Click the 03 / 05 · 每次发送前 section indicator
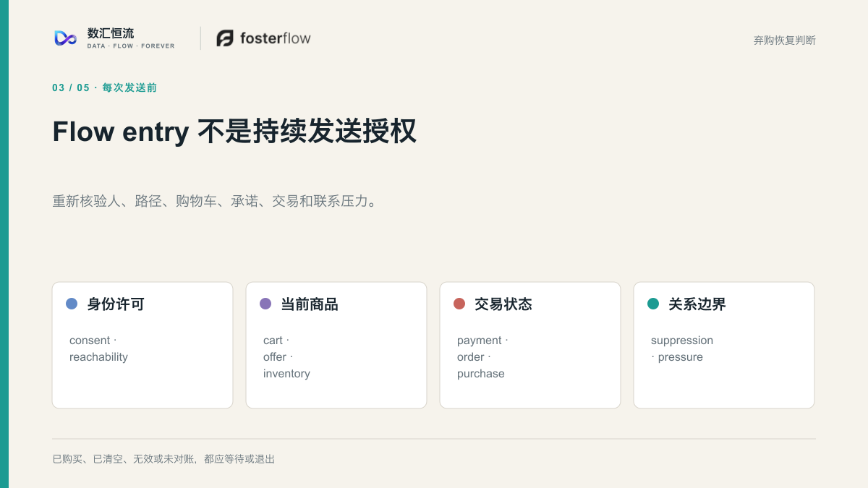Screen dimensions: 868x488 click(x=104, y=87)
